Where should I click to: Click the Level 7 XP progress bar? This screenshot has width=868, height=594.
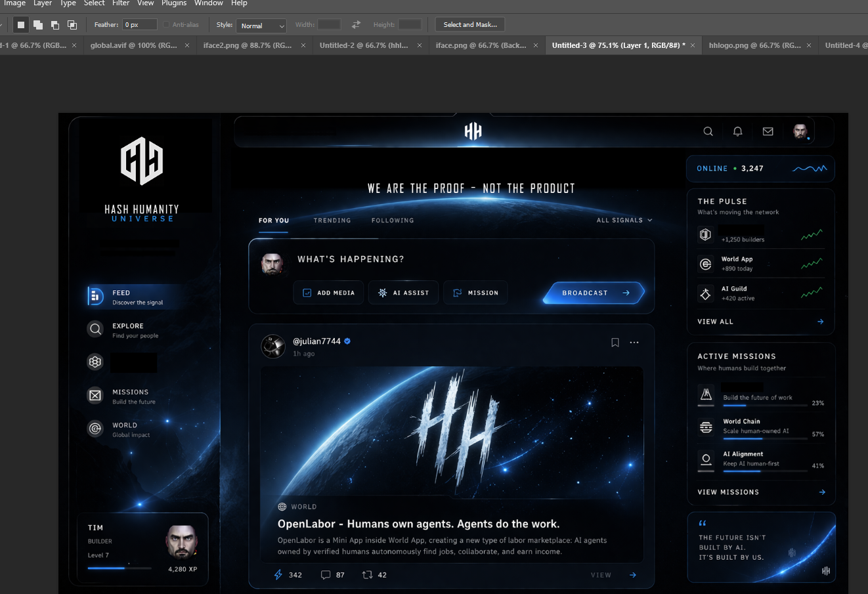pos(119,568)
